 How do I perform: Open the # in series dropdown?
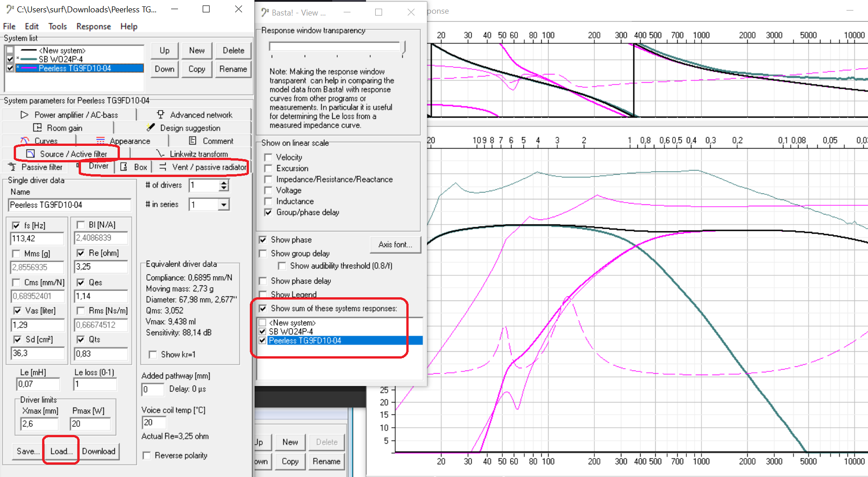[x=223, y=204]
